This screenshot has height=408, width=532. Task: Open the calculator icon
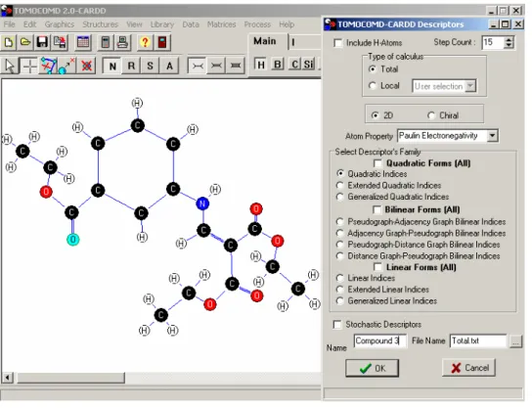coord(106,42)
